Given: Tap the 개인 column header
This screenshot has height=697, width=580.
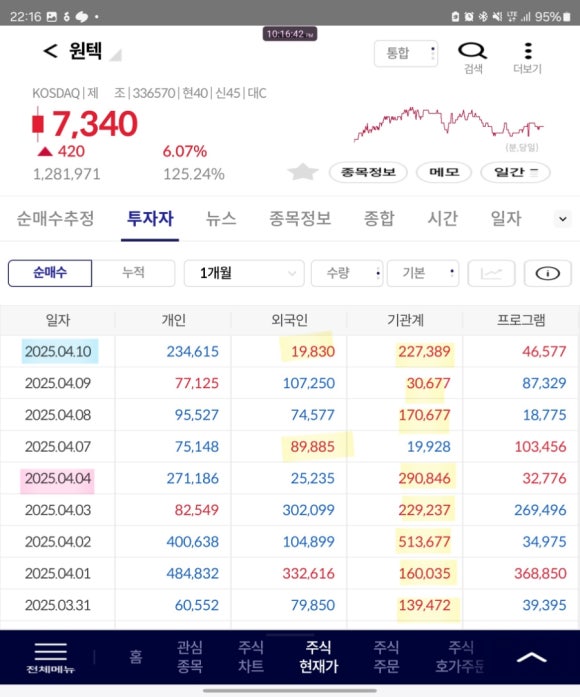Looking at the screenshot, I should click(173, 320).
